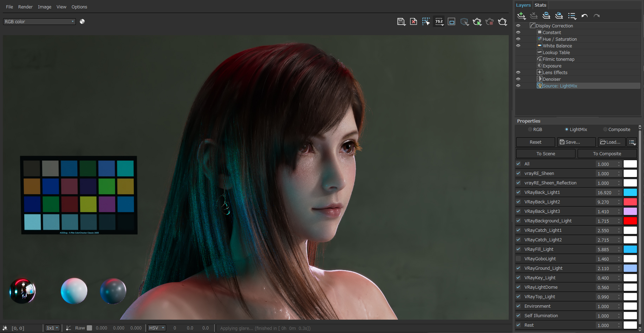Click the To Scene button
This screenshot has height=333, width=644.
click(546, 154)
